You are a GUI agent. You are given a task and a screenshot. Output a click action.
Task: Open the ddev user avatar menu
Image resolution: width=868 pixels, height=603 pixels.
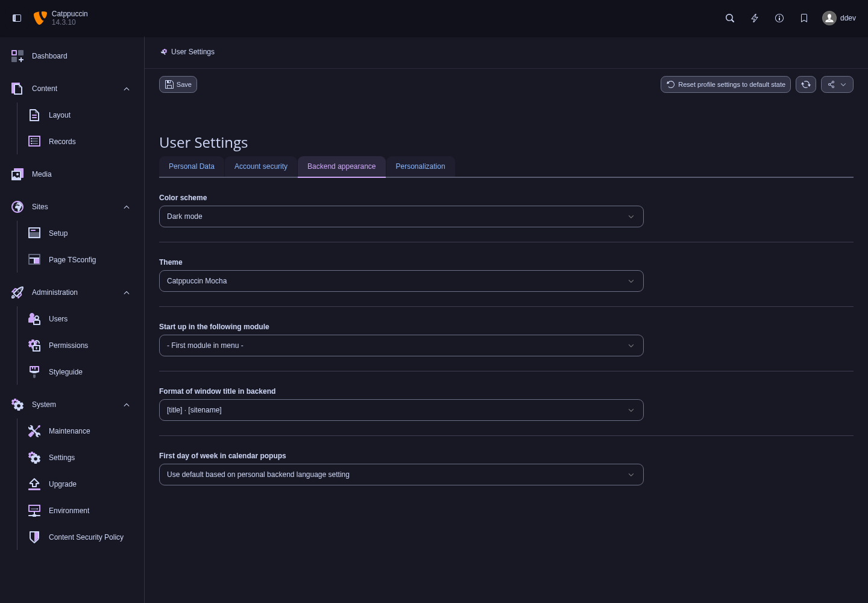[x=839, y=18]
